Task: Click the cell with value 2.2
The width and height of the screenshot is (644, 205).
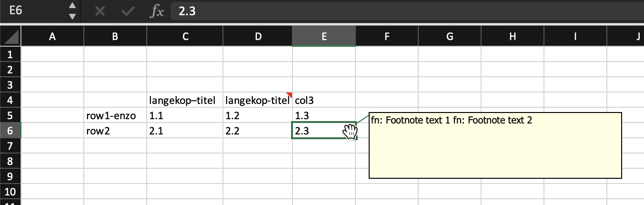Action: 257,131
